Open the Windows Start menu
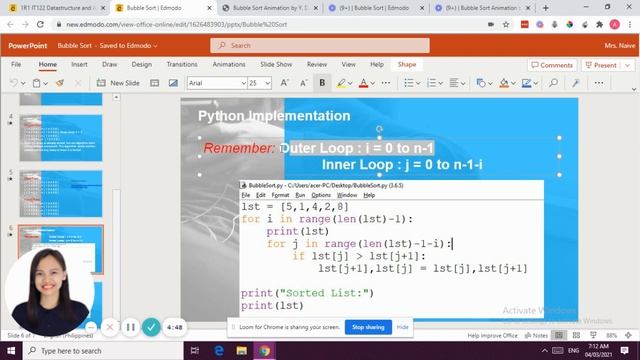640x360 pixels. click(x=11, y=351)
